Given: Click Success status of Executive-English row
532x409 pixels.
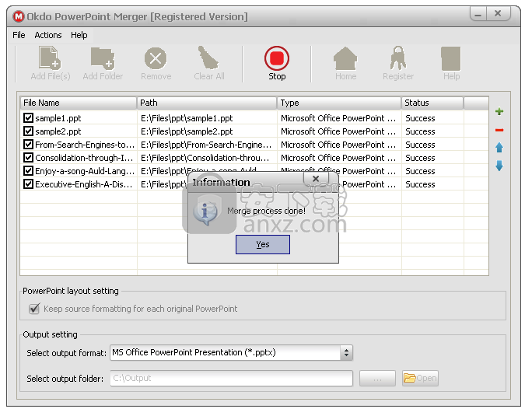Looking at the screenshot, I should tap(420, 184).
